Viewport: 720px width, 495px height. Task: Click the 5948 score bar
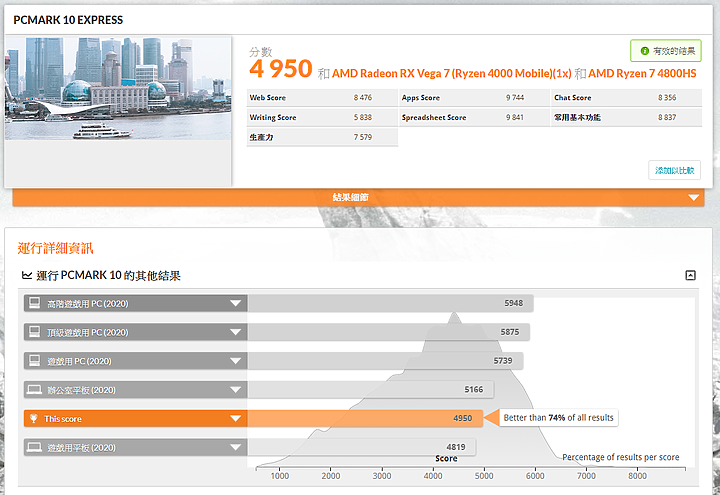pyautogui.click(x=390, y=304)
